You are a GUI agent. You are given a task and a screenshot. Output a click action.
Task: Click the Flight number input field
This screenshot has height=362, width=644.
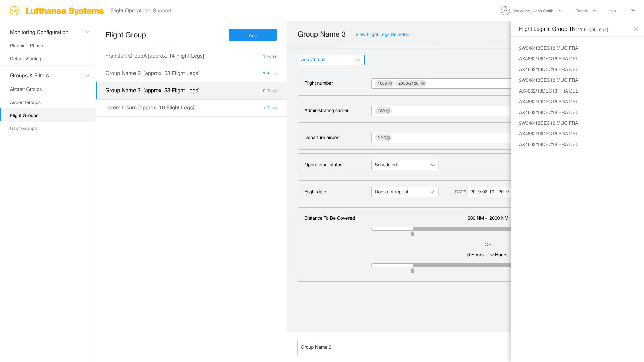pos(441,84)
